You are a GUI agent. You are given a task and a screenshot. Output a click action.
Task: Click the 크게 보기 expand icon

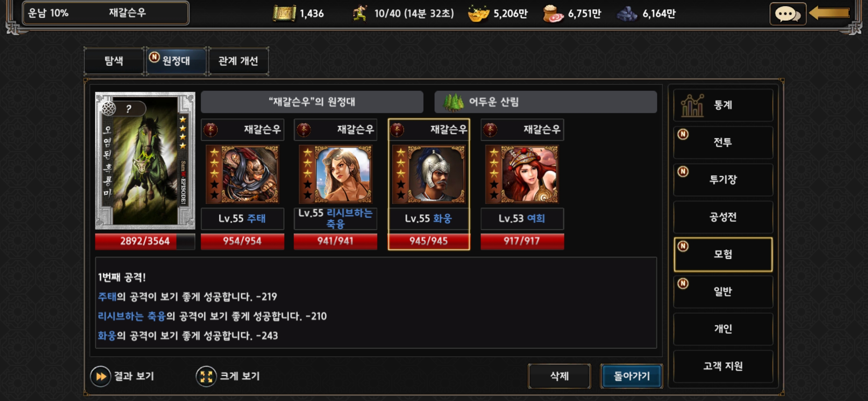(x=206, y=376)
